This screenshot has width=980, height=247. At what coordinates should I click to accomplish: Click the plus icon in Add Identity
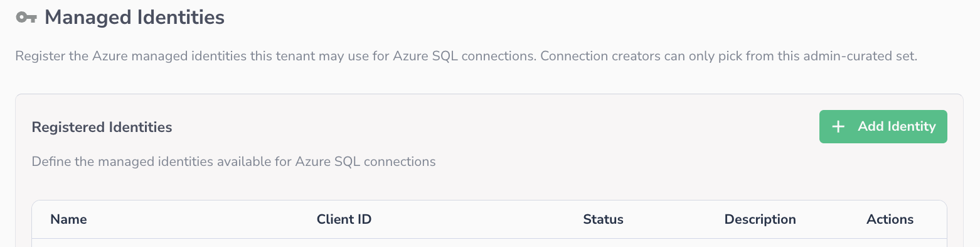click(x=838, y=127)
